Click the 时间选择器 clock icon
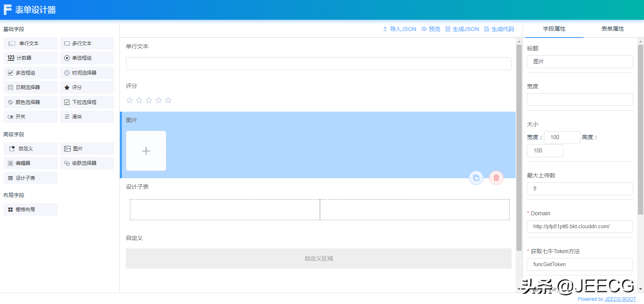This screenshot has height=304, width=644. (x=67, y=73)
